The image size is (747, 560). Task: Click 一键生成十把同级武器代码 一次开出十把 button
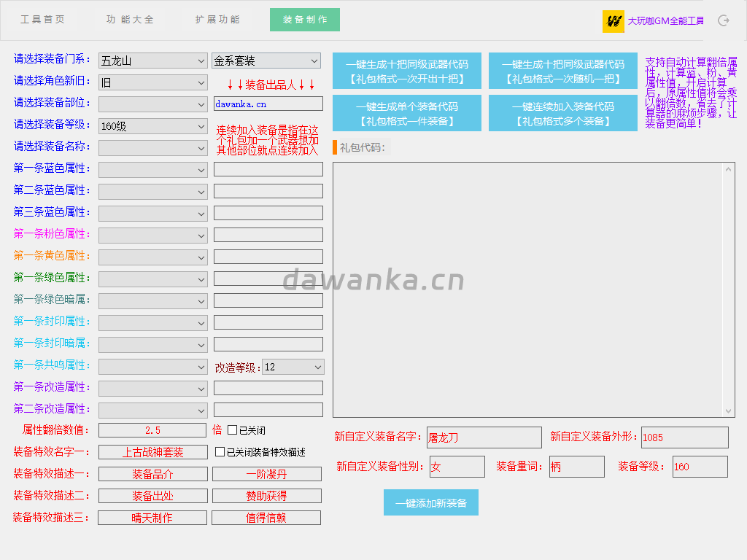[x=407, y=71]
